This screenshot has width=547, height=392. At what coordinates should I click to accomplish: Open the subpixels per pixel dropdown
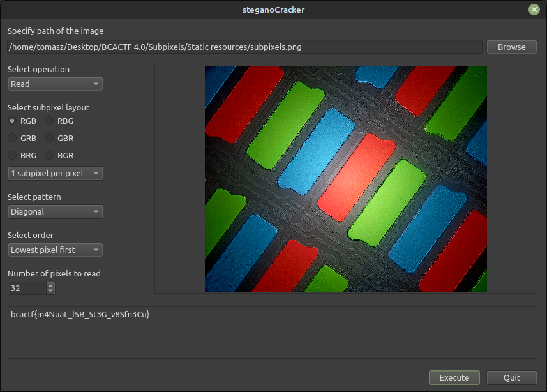pyautogui.click(x=55, y=173)
